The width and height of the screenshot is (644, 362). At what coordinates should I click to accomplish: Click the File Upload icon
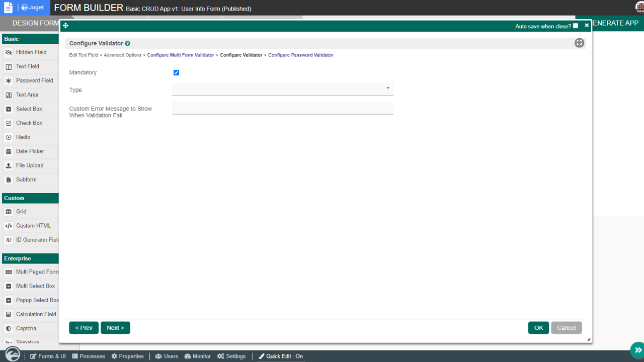click(9, 165)
